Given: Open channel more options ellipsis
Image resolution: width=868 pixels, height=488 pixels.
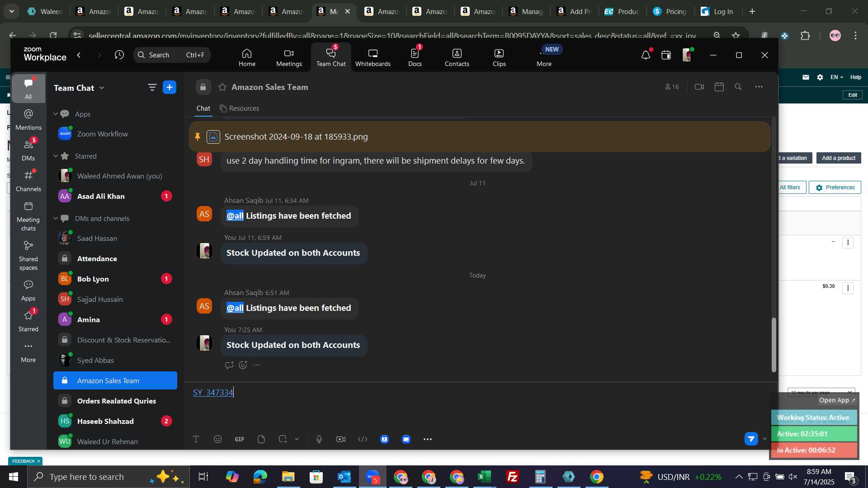Looking at the screenshot, I should coord(759,87).
